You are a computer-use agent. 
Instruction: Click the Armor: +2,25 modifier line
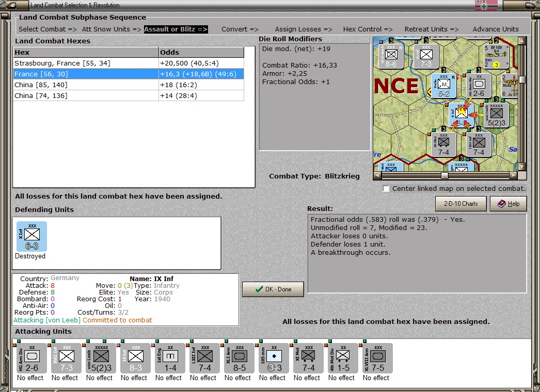pyautogui.click(x=284, y=74)
